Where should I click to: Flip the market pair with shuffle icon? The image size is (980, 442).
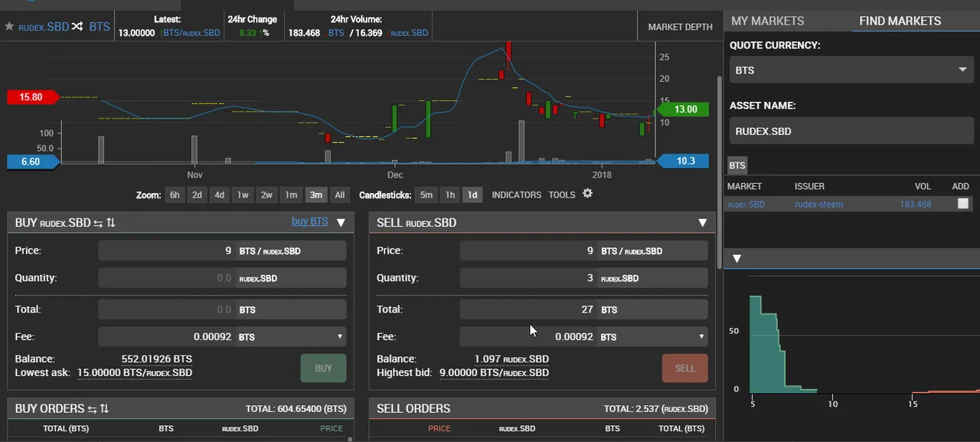77,27
